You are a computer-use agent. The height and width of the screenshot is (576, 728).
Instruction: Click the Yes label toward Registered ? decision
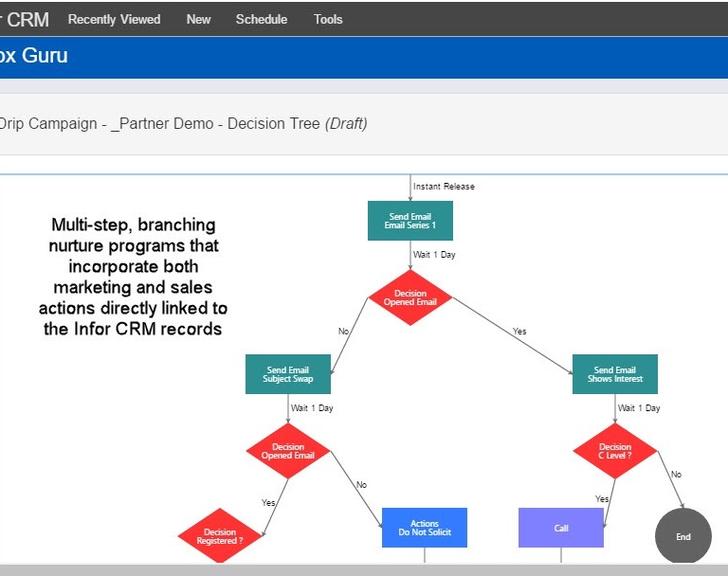tap(268, 503)
